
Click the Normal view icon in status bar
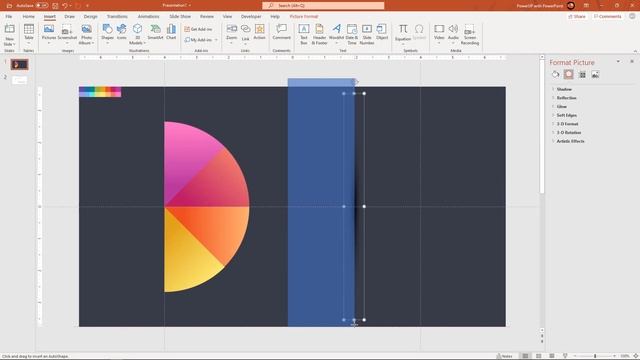525,356
